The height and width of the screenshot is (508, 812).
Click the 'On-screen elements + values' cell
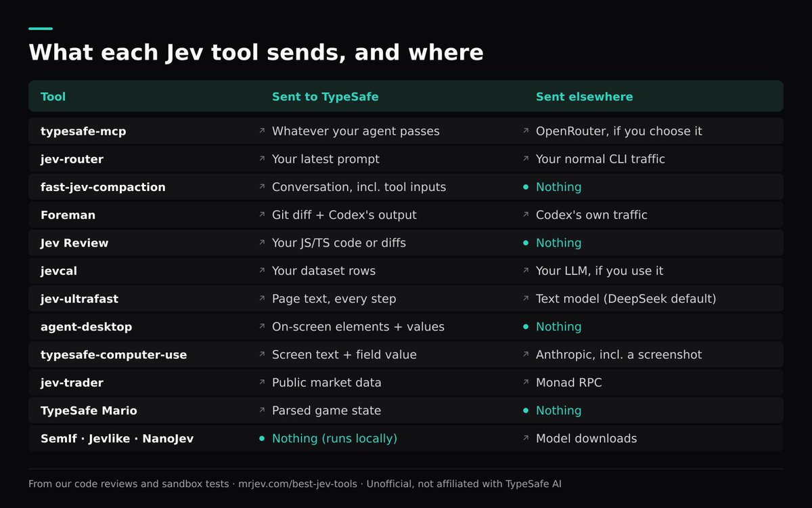(358, 326)
